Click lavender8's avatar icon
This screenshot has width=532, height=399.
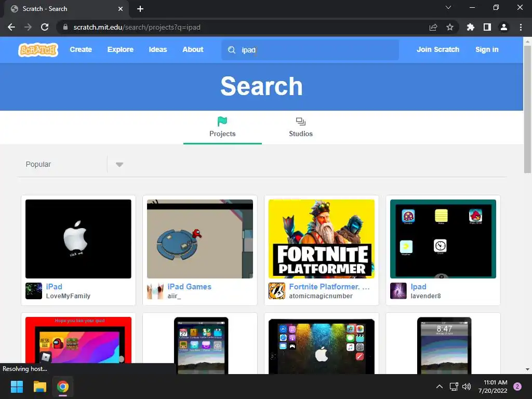[398, 291]
